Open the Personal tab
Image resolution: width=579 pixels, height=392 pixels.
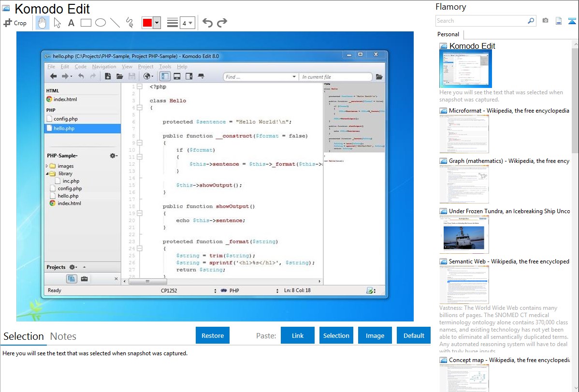[x=449, y=34]
